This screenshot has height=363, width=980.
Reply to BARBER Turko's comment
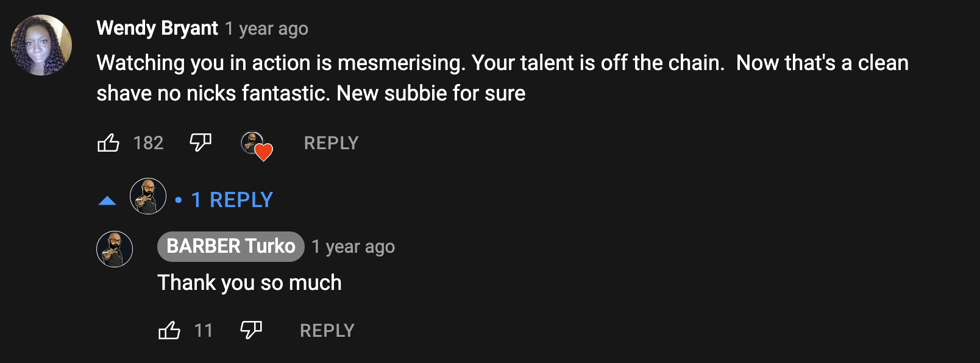tap(327, 331)
